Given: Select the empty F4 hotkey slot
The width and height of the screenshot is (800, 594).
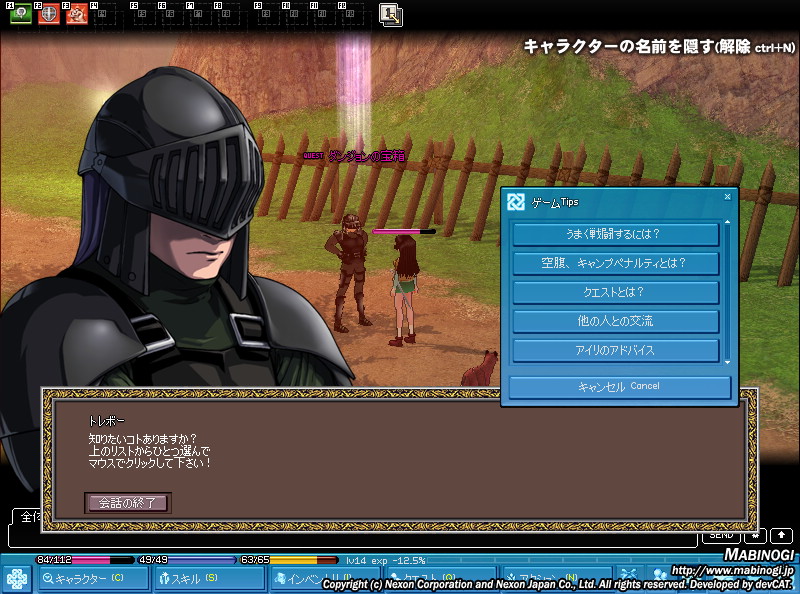Looking at the screenshot, I should coord(104,14).
